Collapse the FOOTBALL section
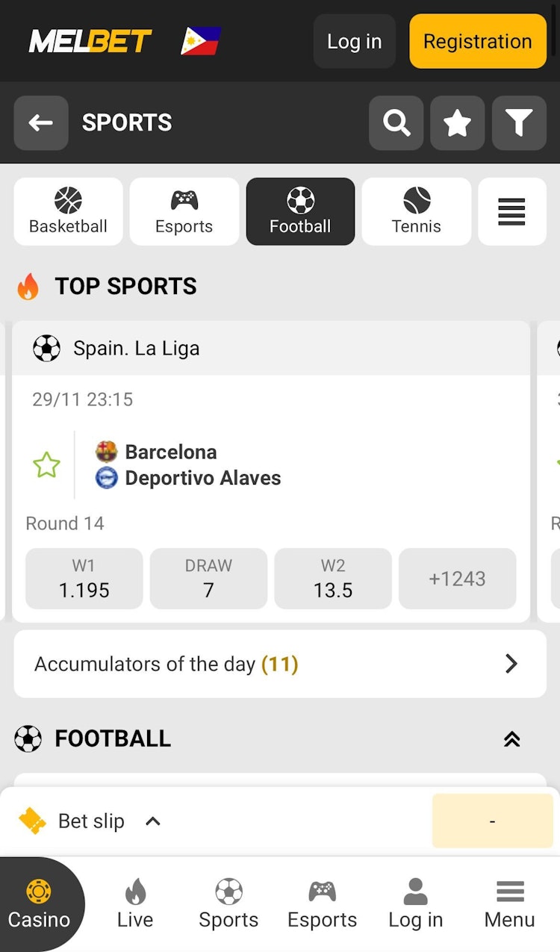Image resolution: width=560 pixels, height=952 pixels. 511,739
